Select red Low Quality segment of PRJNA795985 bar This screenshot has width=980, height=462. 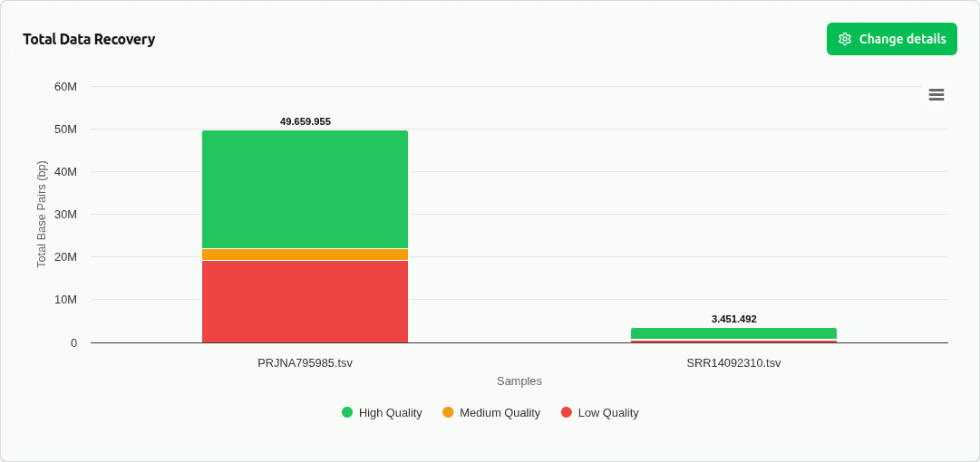305,302
